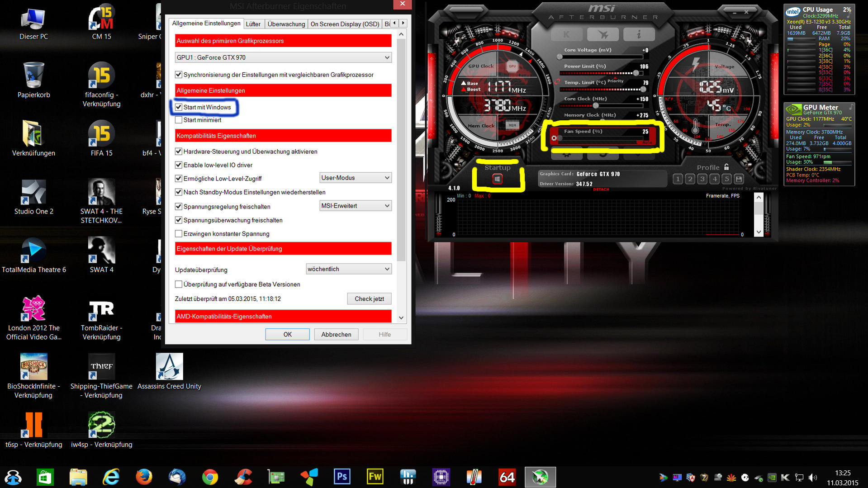Screen dimensions: 868x488
Task: Open BioShockInfinite desktop shortcut
Action: (x=33, y=376)
